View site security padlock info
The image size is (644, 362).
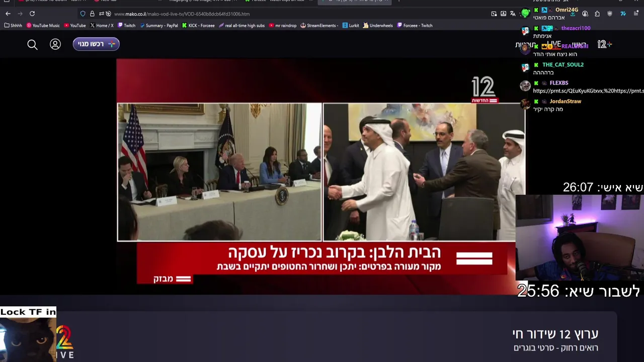click(x=92, y=14)
